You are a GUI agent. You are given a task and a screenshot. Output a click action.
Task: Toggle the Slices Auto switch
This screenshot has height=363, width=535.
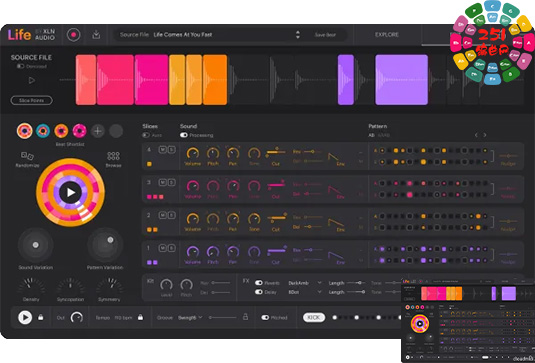146,135
